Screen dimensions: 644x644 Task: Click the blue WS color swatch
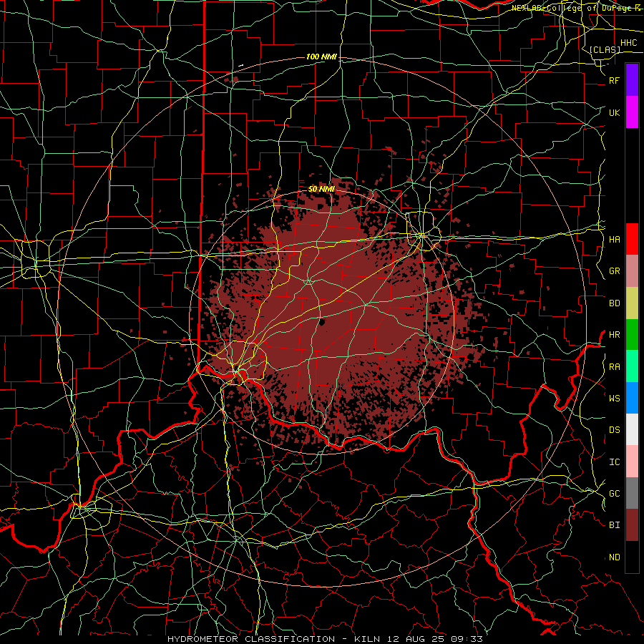[x=632, y=398]
